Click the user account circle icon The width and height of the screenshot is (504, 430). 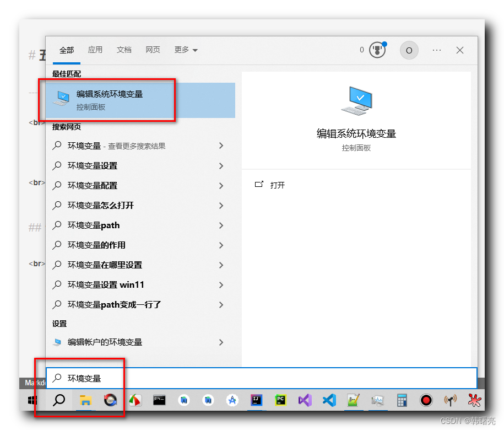tap(409, 50)
